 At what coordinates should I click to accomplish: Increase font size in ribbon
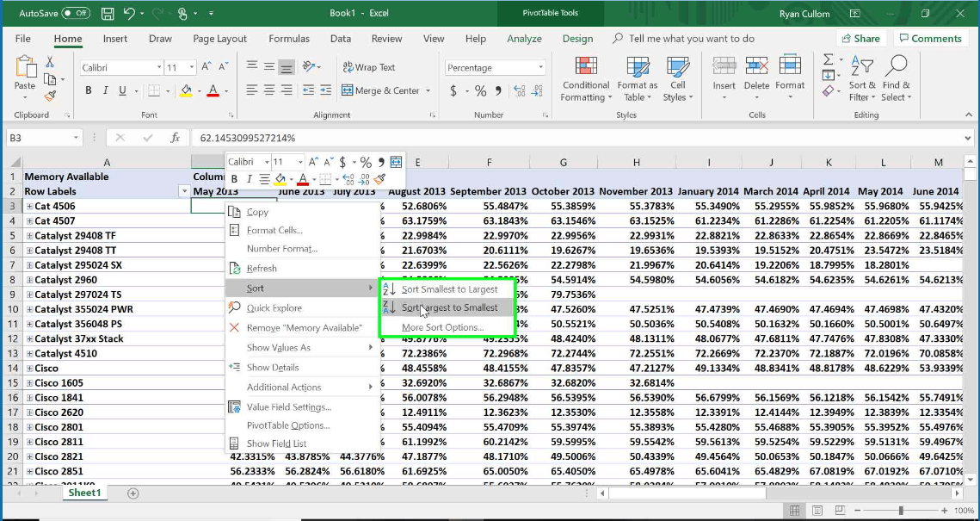pyautogui.click(x=206, y=67)
